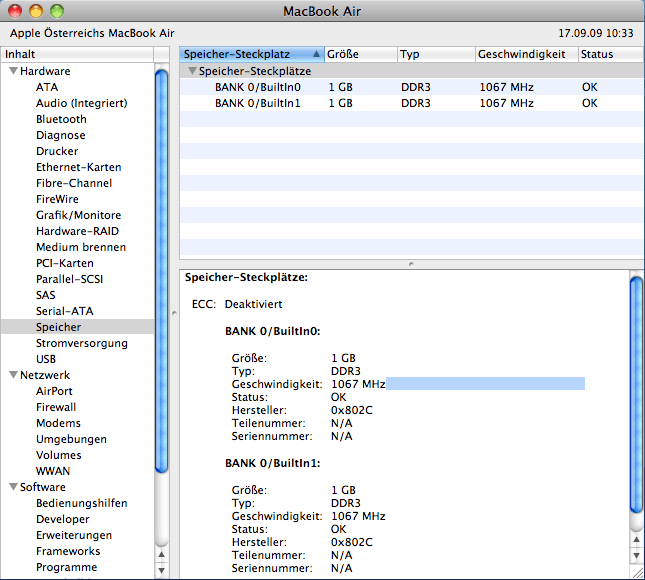Viewport: 645px width, 580px height.
Task: Select the USB hardware entry
Action: click(46, 359)
